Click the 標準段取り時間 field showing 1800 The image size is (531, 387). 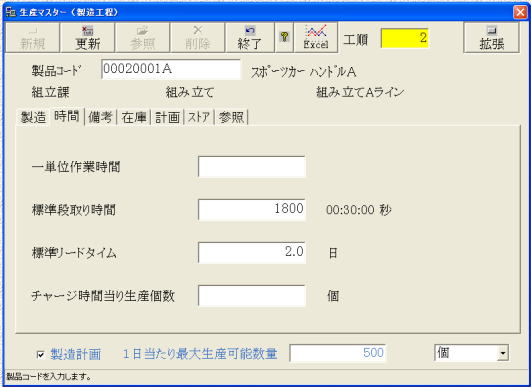tap(252, 210)
